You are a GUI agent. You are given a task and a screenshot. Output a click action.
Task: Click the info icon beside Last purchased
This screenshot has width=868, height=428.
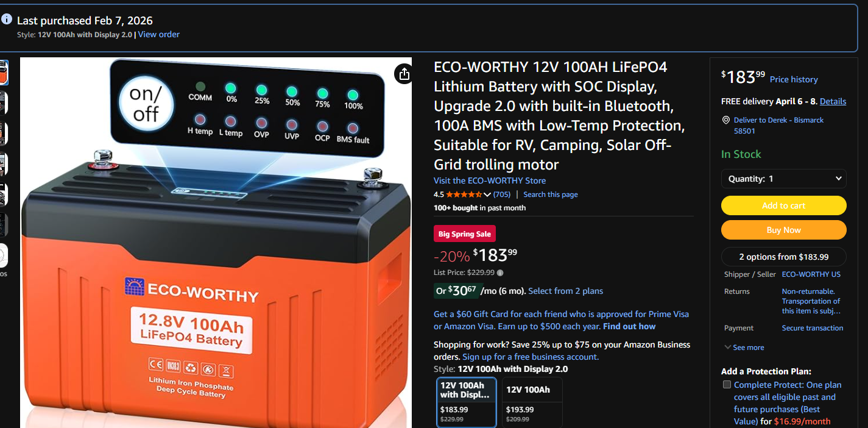pyautogui.click(x=7, y=20)
